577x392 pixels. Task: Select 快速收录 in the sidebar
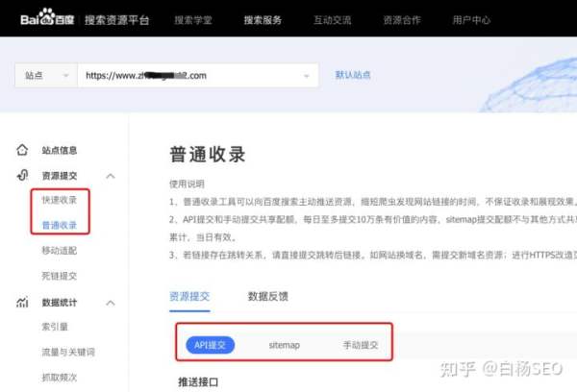click(x=60, y=200)
